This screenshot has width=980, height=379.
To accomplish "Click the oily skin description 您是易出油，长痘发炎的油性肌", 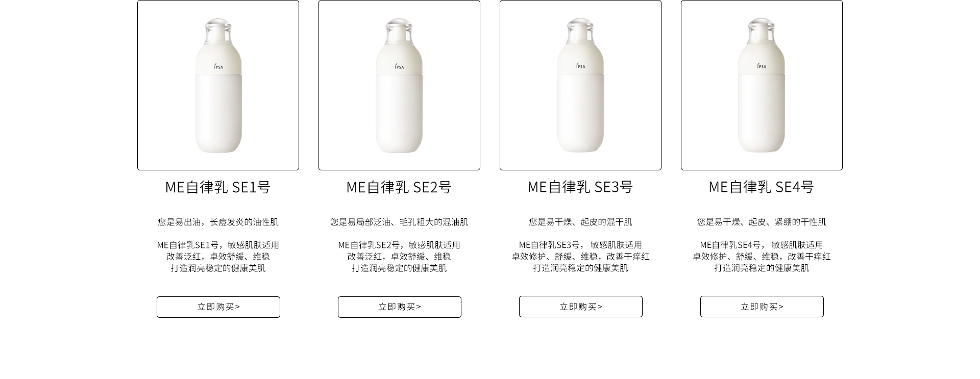I will [218, 222].
